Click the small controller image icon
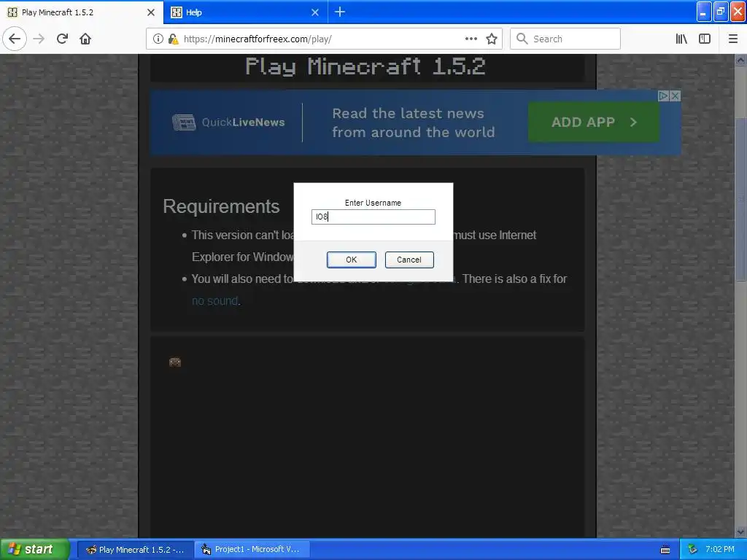Viewport: 747px width, 560px height. (175, 362)
